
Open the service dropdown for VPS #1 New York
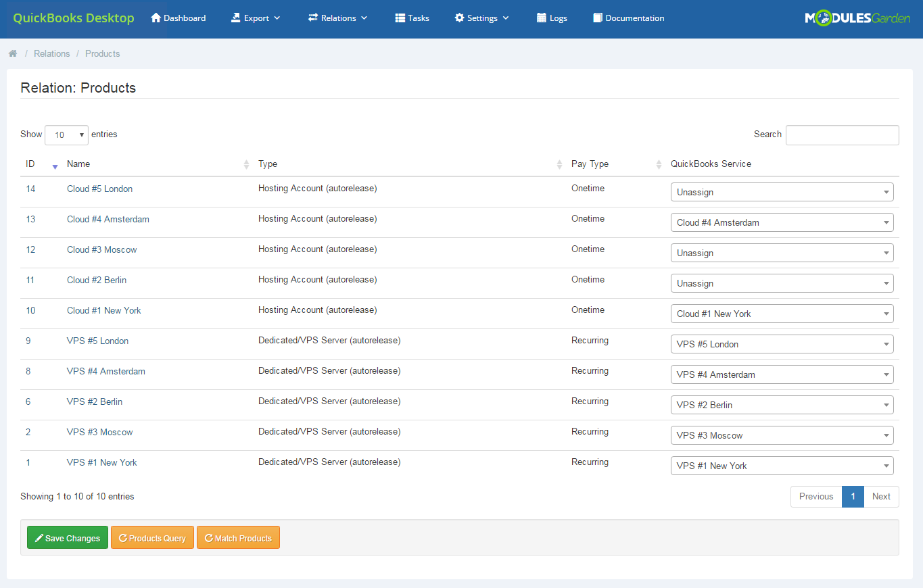[781, 466]
